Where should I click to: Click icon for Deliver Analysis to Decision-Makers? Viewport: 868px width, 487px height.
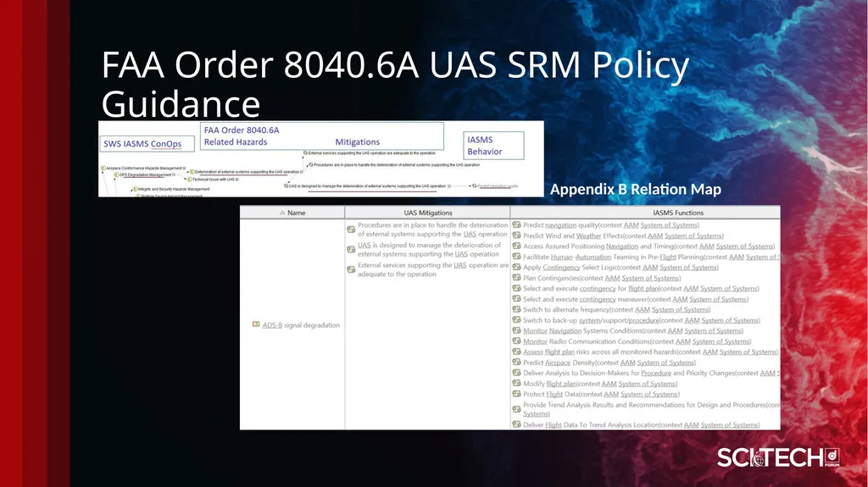tap(516, 373)
